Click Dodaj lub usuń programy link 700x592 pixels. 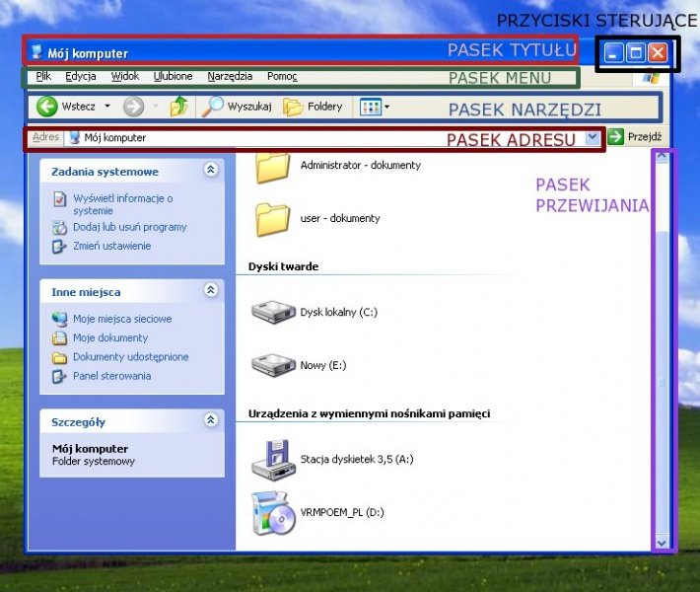click(x=128, y=227)
